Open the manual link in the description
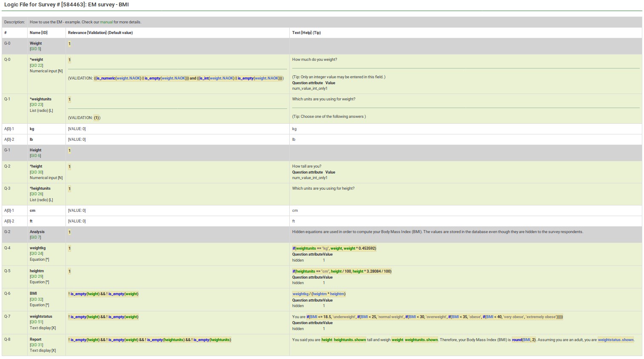Screen dimensions: 644x359 pyautogui.click(x=106, y=22)
